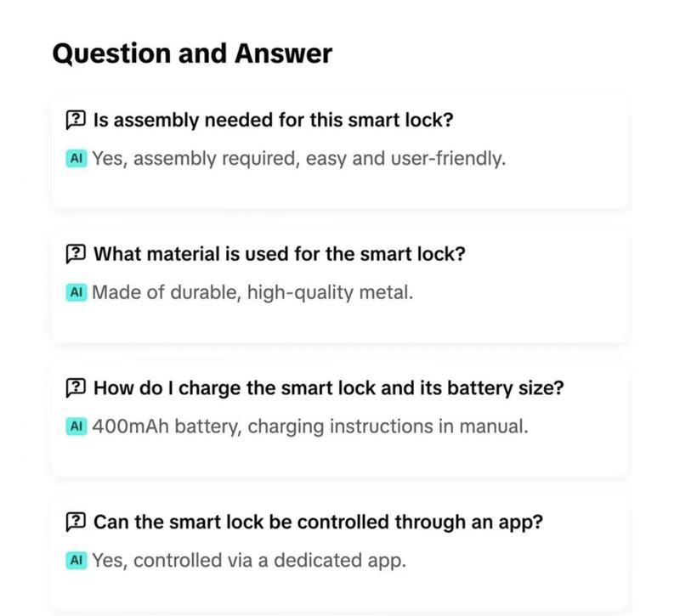Open "What material is used for the smart lock?"

click(280, 254)
